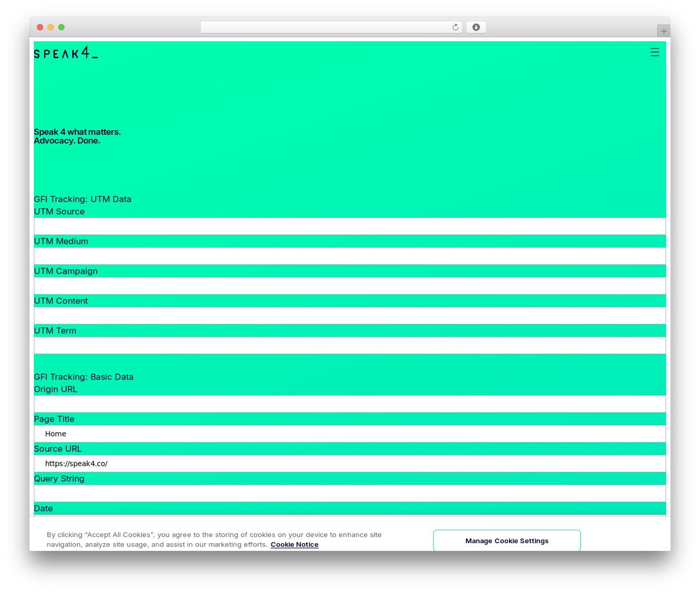Click the 'UTM Content' label

pos(61,301)
